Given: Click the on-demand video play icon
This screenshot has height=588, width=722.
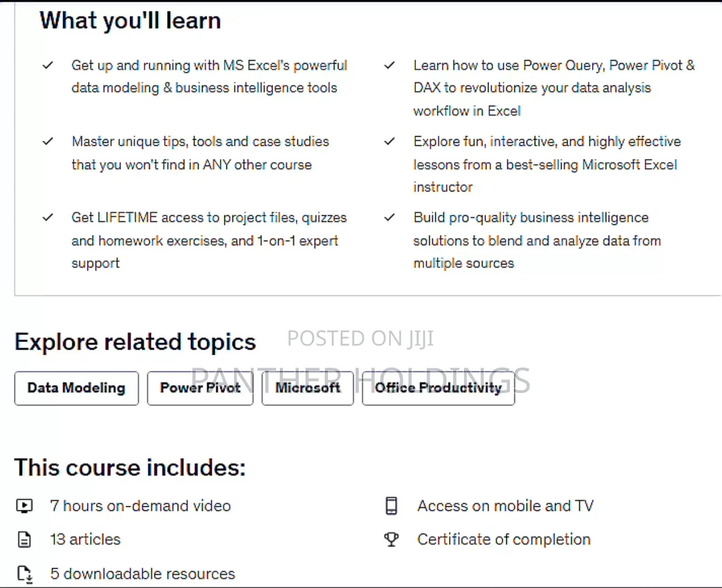Looking at the screenshot, I should (x=25, y=505).
